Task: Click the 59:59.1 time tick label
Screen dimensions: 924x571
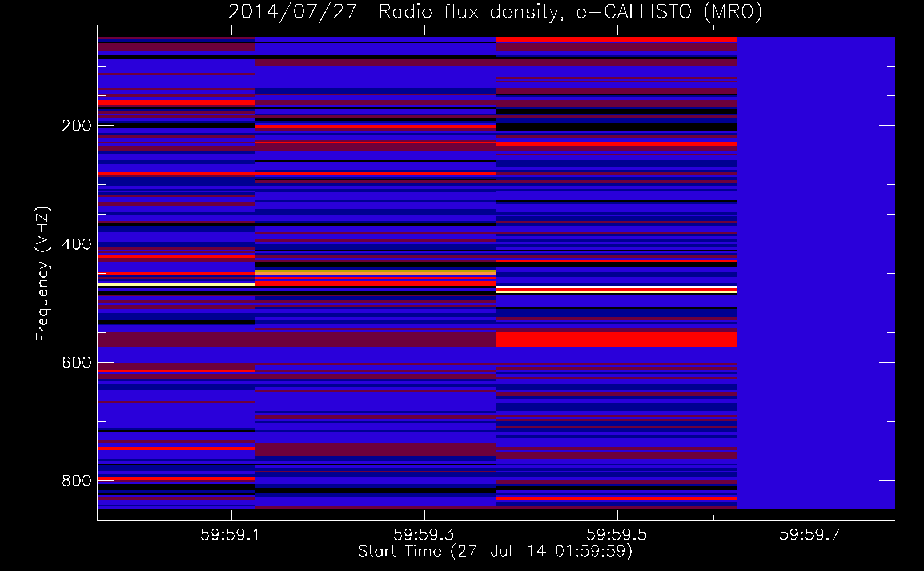Action: tap(230, 535)
